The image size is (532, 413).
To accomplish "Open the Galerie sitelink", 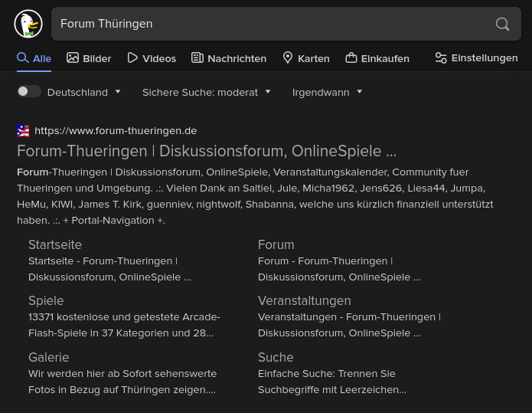I will pos(49,357).
